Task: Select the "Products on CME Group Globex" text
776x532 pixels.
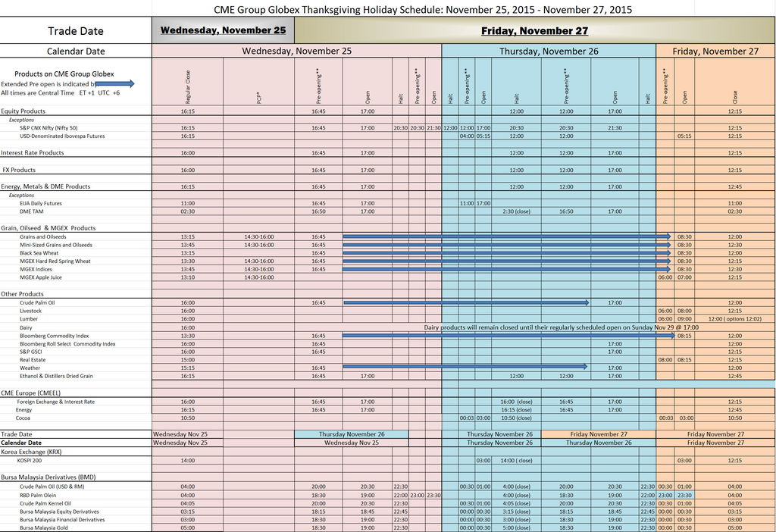Action: point(64,74)
